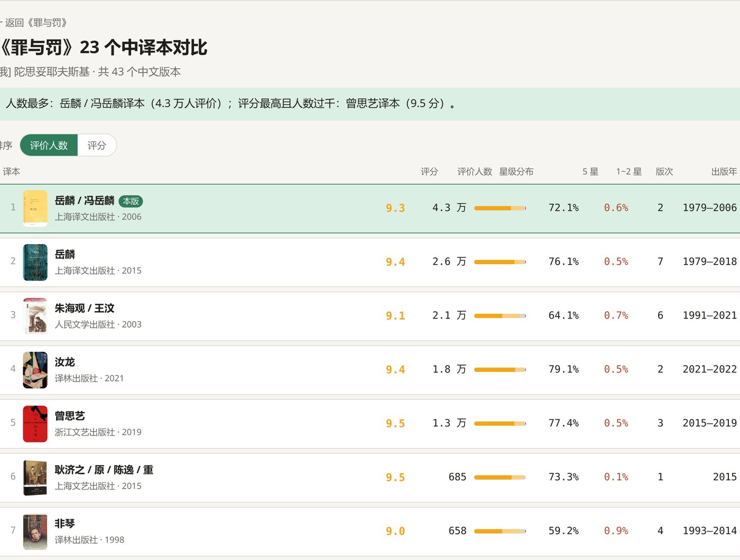Click 2.6 万 rating count
The image size is (740, 560).
coord(449,262)
